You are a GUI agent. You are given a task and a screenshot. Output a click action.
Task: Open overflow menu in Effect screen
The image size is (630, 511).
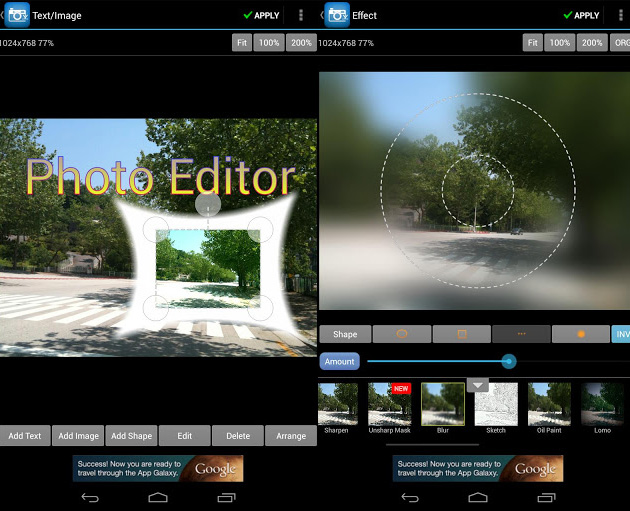point(621,15)
